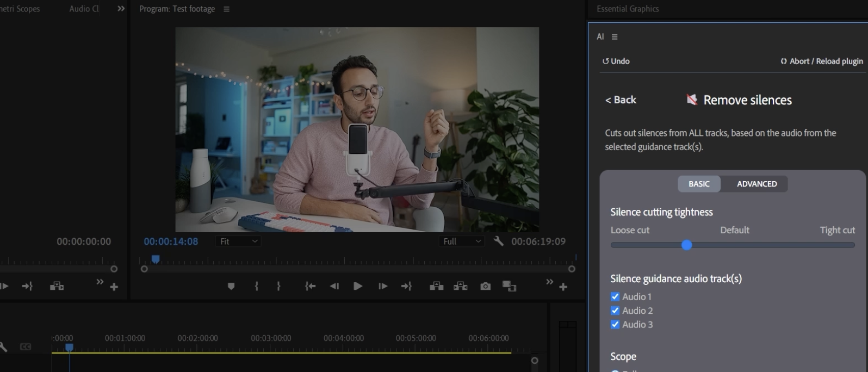868x372 pixels.
Task: Click the timeline ruler at 00:05:00:00
Action: (416, 338)
